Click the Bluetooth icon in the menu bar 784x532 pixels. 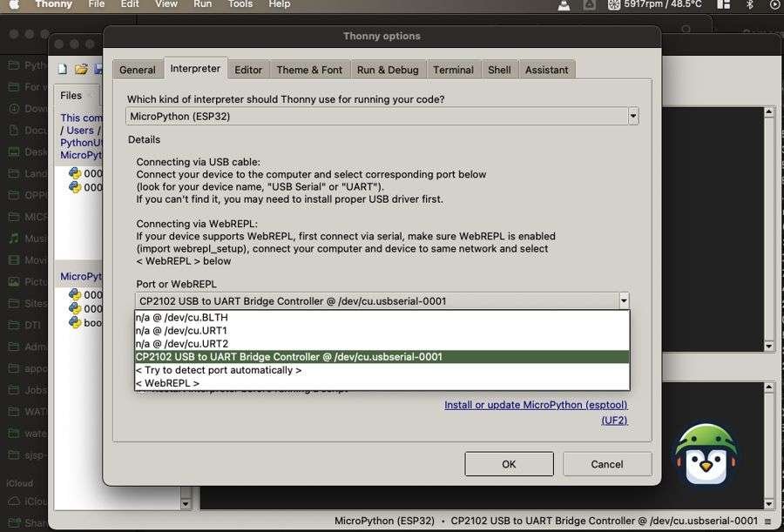pos(749,4)
